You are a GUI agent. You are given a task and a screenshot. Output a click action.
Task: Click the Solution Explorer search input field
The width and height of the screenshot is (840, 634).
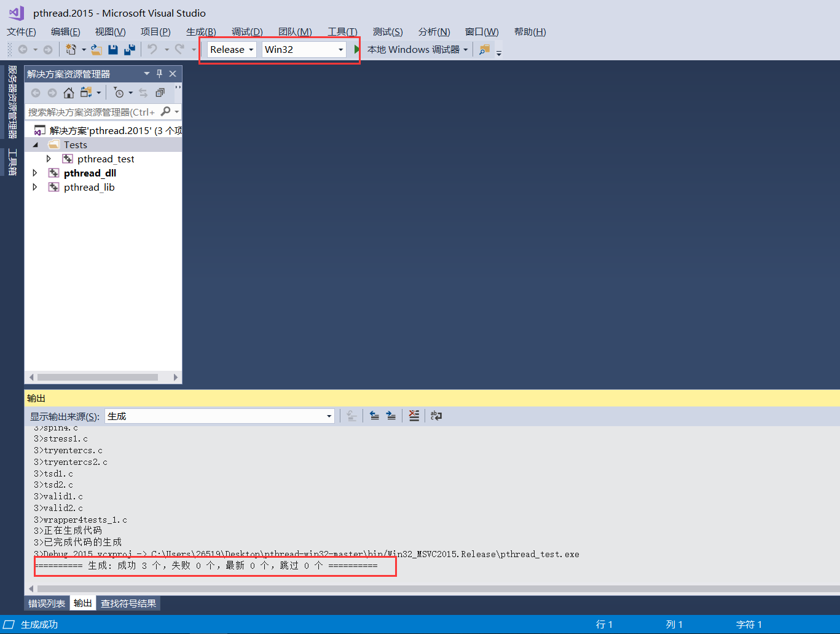pyautogui.click(x=92, y=112)
